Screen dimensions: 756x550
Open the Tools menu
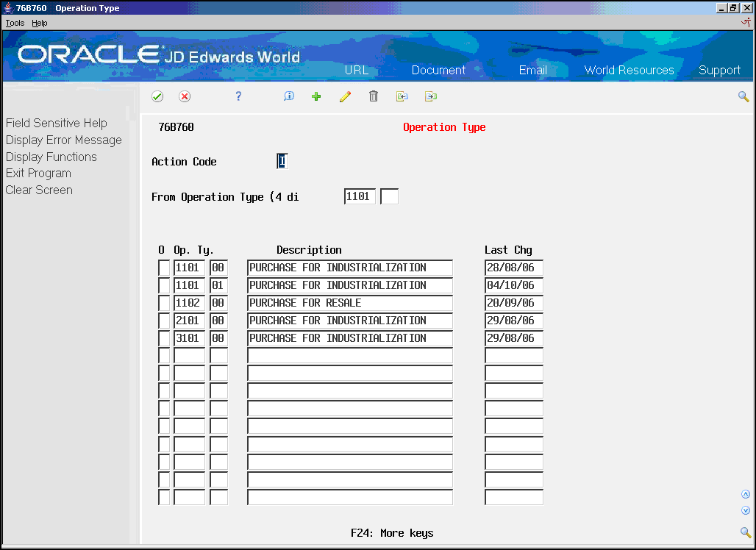15,23
